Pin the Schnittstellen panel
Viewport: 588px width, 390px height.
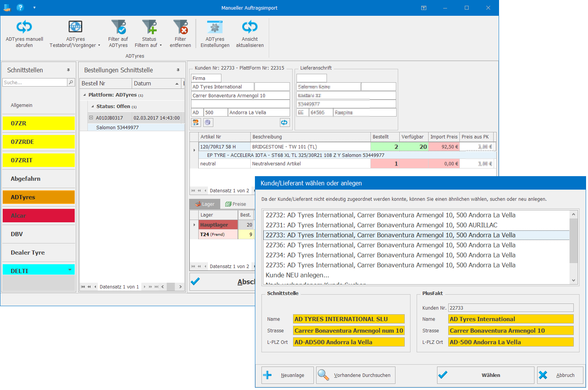click(68, 70)
